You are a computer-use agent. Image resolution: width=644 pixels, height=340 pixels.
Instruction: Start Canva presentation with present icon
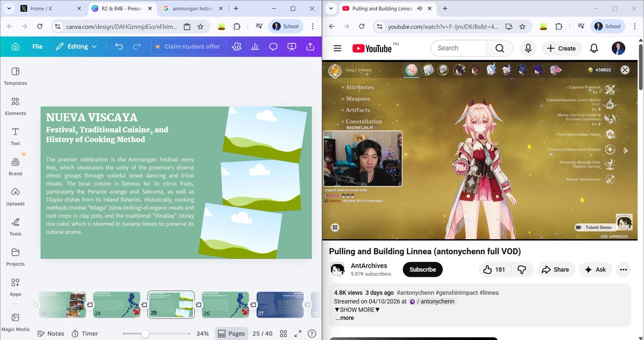292,47
